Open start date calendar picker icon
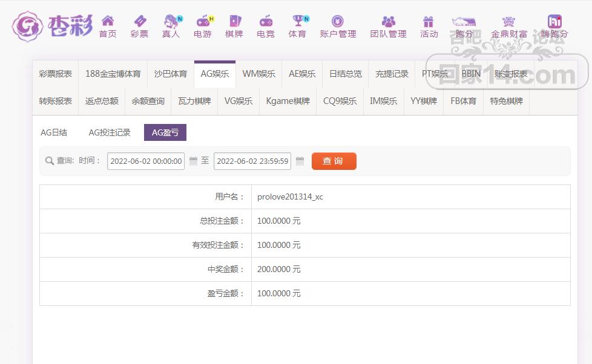 [194, 161]
